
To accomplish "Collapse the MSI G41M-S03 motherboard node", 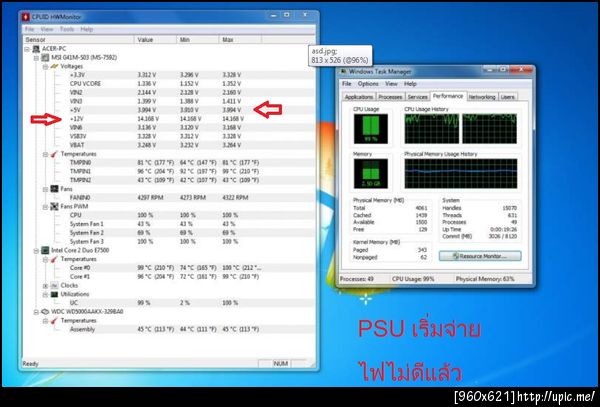I will 36,58.
